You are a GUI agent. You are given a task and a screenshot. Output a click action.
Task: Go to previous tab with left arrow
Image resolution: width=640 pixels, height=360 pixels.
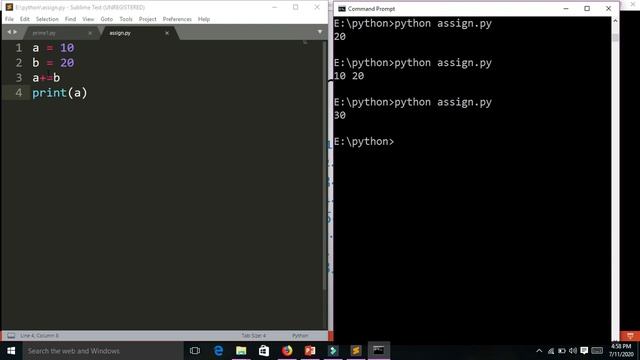click(x=9, y=32)
